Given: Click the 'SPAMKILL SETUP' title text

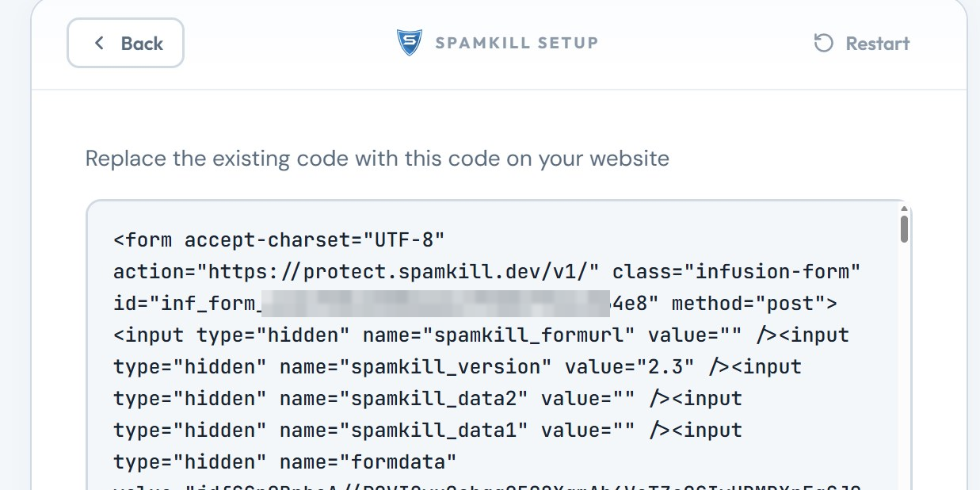Looking at the screenshot, I should [x=517, y=43].
